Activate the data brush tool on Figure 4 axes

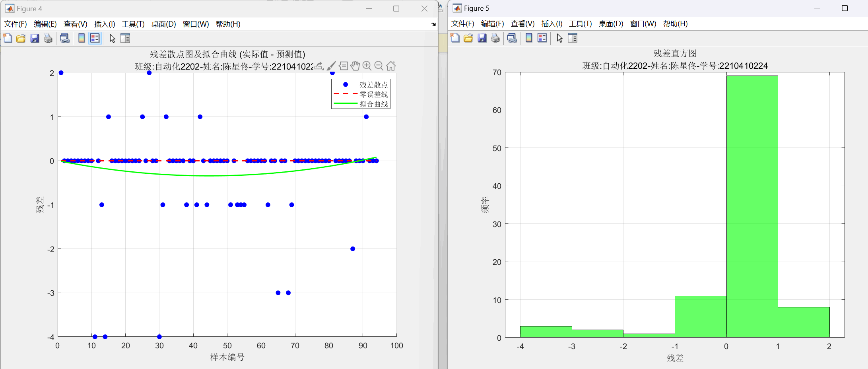click(331, 66)
